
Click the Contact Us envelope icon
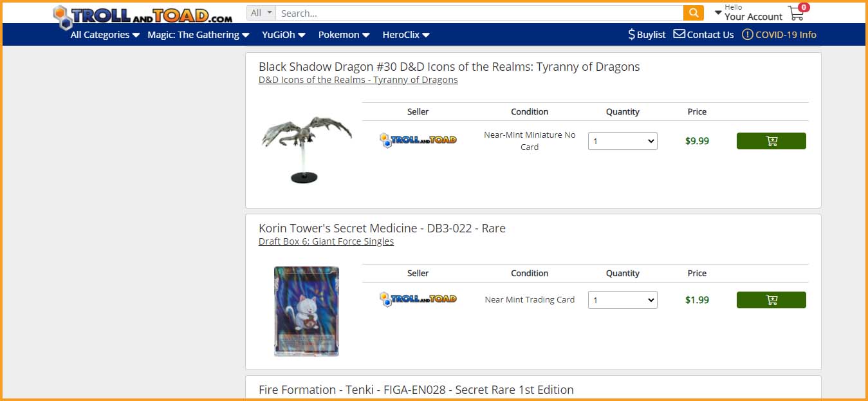point(679,34)
